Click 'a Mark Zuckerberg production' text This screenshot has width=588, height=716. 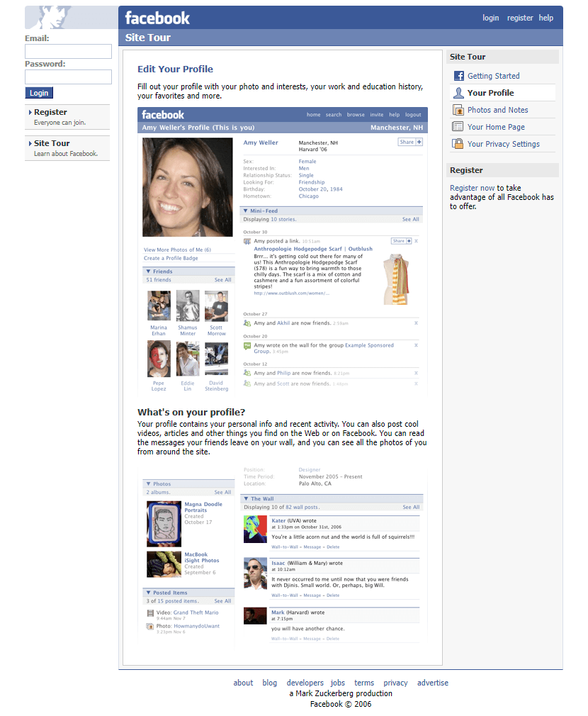coord(341,693)
